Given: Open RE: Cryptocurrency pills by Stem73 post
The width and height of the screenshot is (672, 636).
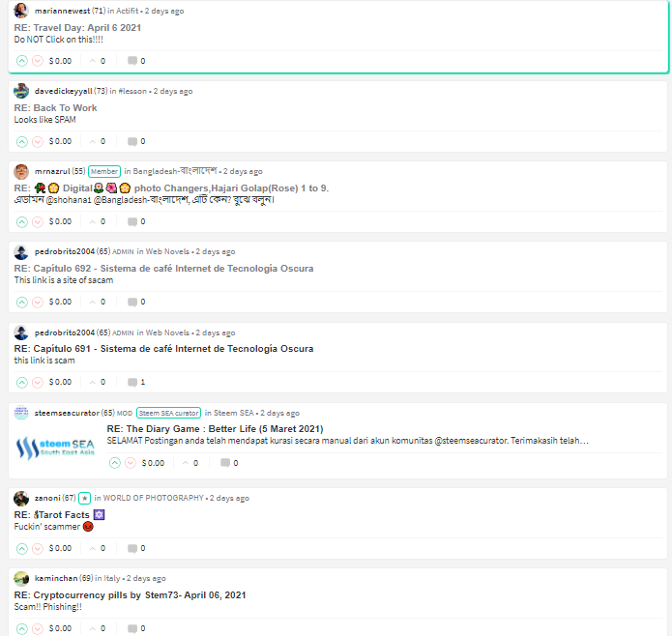Looking at the screenshot, I should [x=130, y=594].
